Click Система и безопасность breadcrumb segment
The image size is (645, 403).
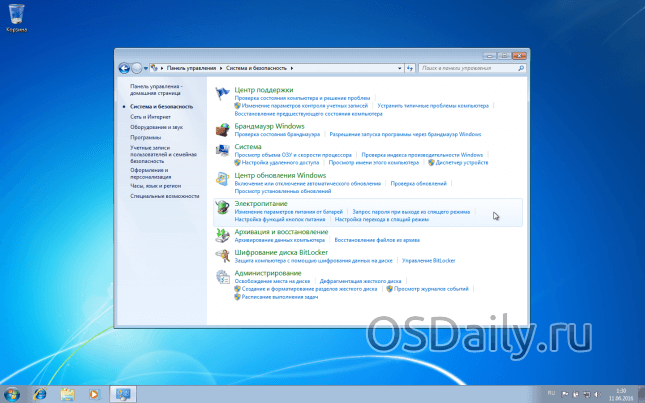click(256, 68)
